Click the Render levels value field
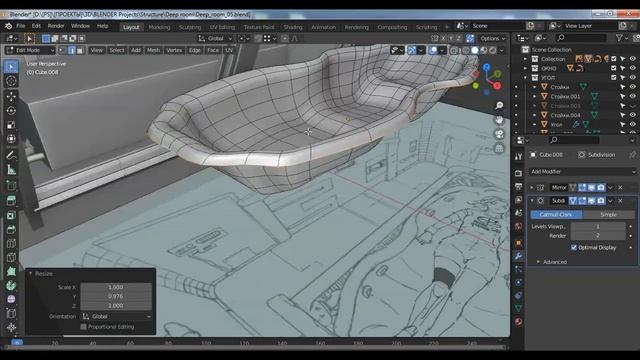The height and width of the screenshot is (360, 640). click(x=598, y=236)
